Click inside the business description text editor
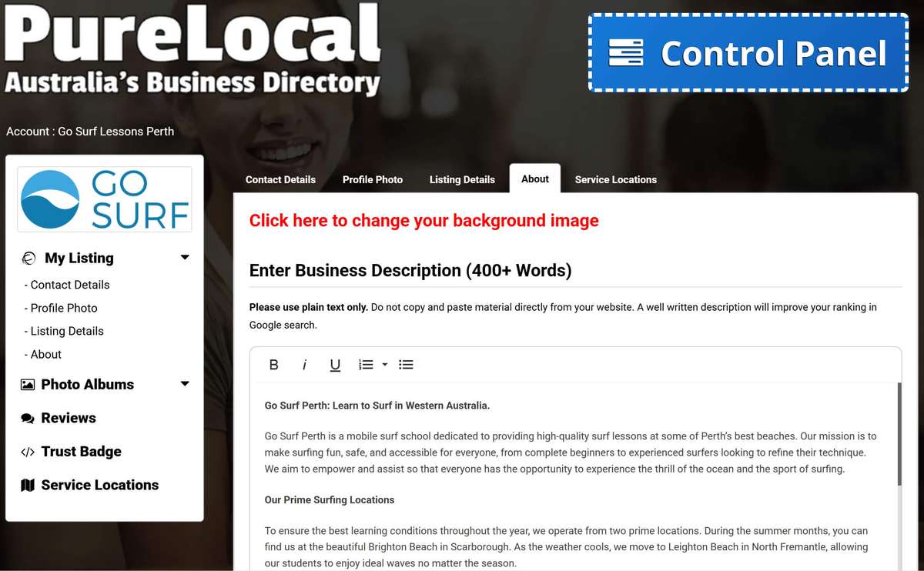Screen dimensions: 924x571 (x=575, y=476)
